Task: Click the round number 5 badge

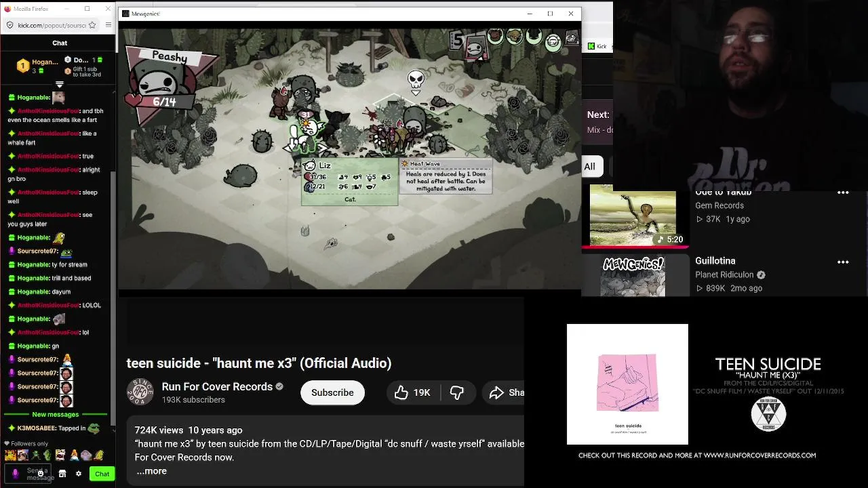Action: tap(457, 40)
